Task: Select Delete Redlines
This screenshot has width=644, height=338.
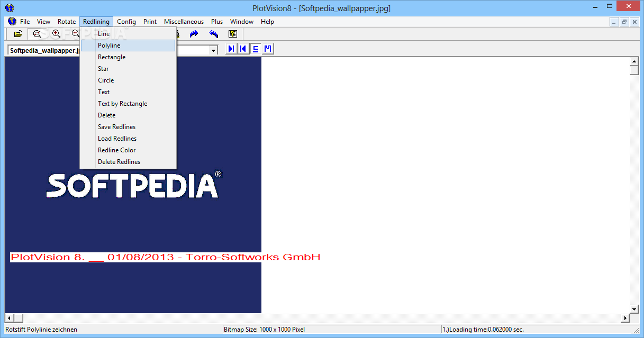Action: pos(128,162)
